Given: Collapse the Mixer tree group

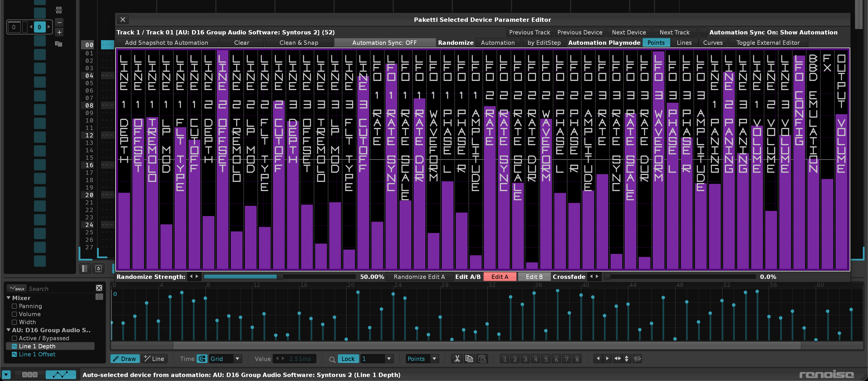Looking at the screenshot, I should pos(8,298).
